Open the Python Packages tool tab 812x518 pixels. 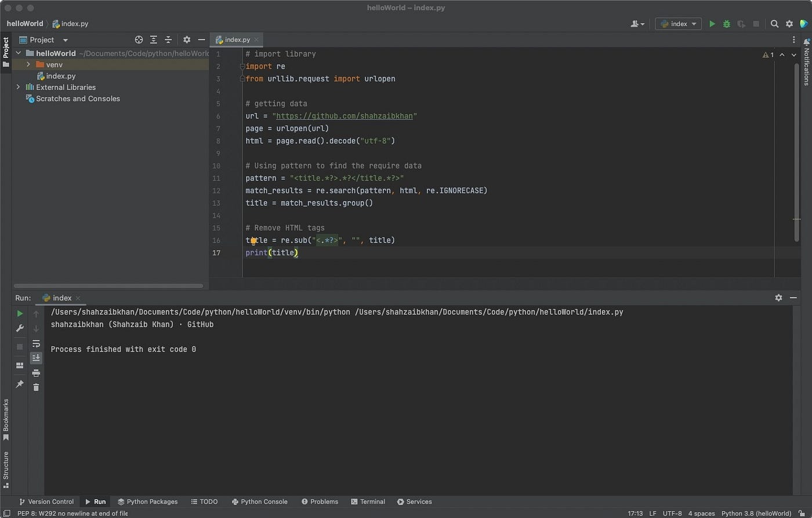(147, 502)
